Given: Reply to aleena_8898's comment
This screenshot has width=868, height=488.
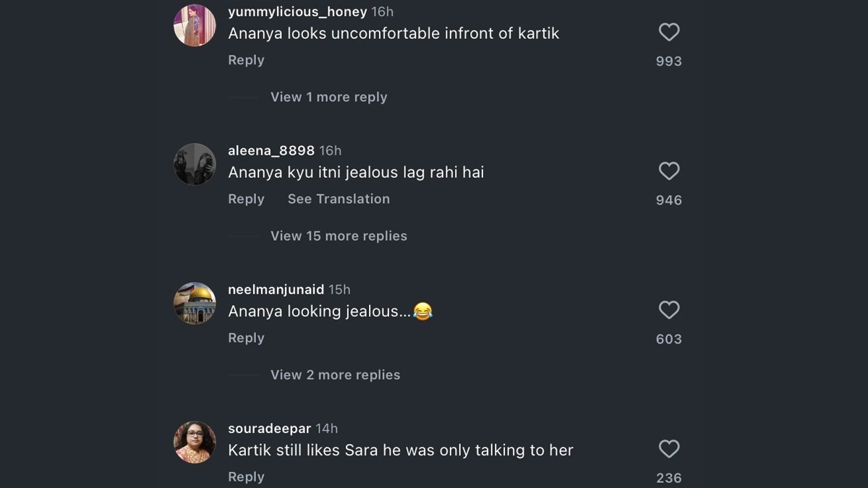Looking at the screenshot, I should point(246,199).
